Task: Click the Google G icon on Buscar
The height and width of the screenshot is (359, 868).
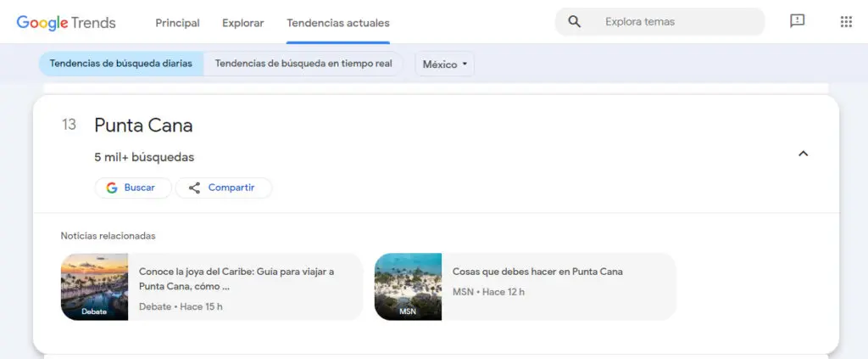Action: pos(112,188)
